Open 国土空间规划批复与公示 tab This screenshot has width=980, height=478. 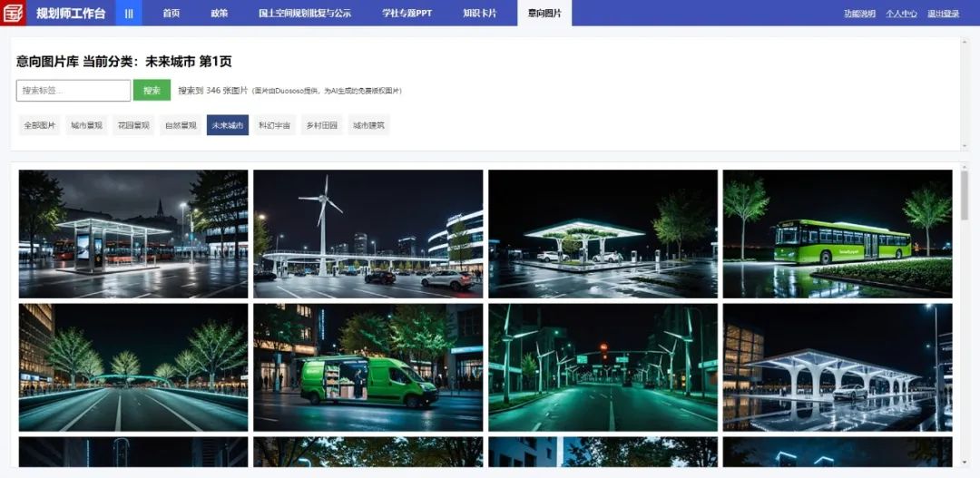pos(305,13)
